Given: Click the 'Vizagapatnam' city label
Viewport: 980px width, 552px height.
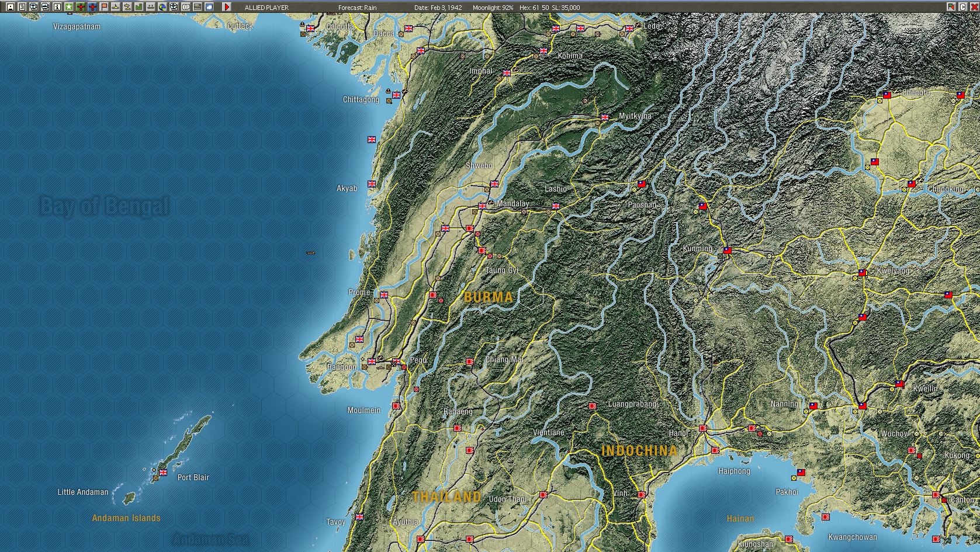Looking at the screenshot, I should (77, 27).
